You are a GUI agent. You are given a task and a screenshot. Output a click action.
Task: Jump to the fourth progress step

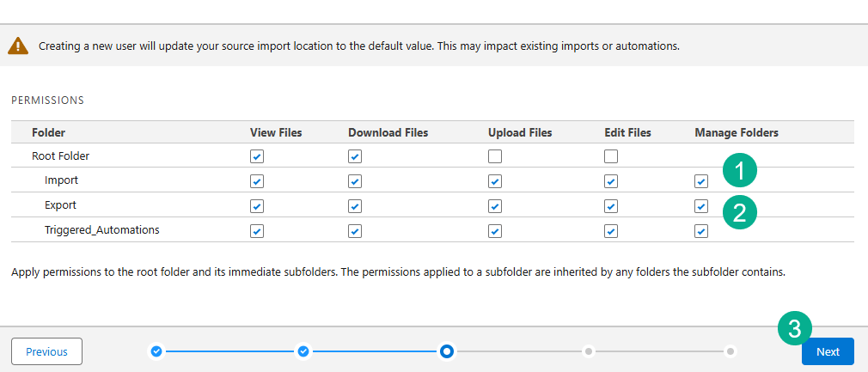588,351
